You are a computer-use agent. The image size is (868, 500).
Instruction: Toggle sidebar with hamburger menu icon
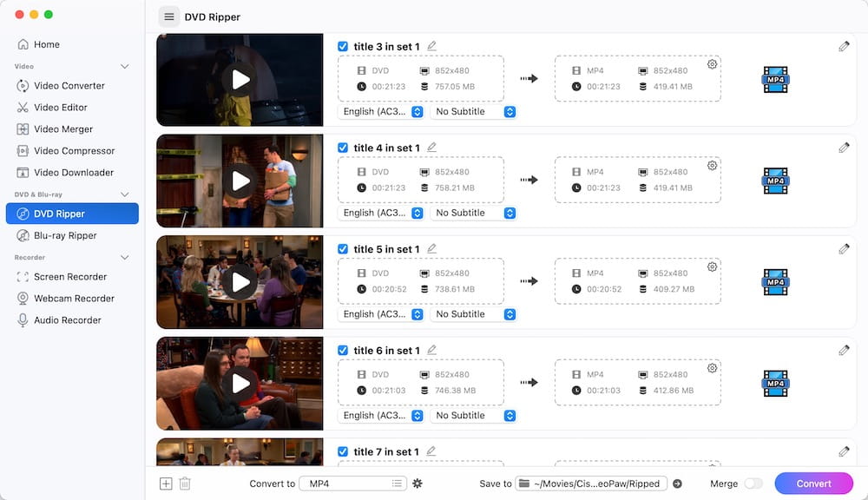coord(169,16)
